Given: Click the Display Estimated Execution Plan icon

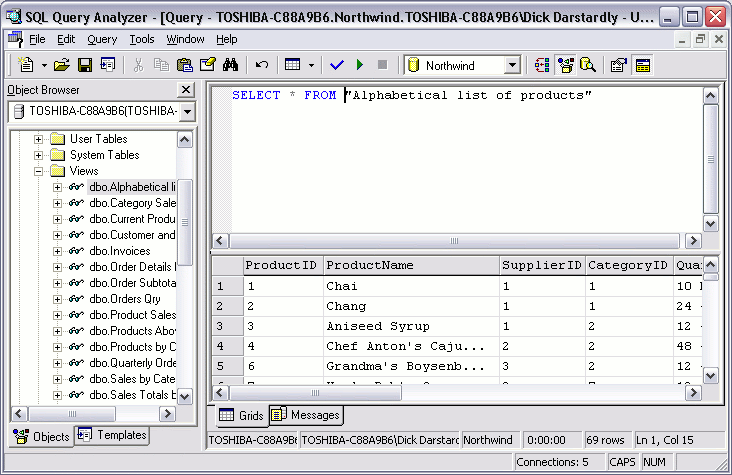Looking at the screenshot, I should pos(542,65).
